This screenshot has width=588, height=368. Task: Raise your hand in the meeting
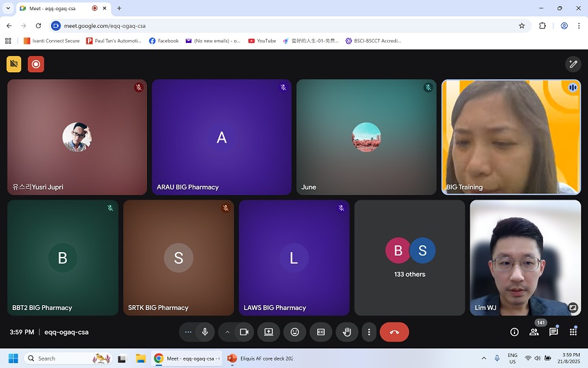346,332
